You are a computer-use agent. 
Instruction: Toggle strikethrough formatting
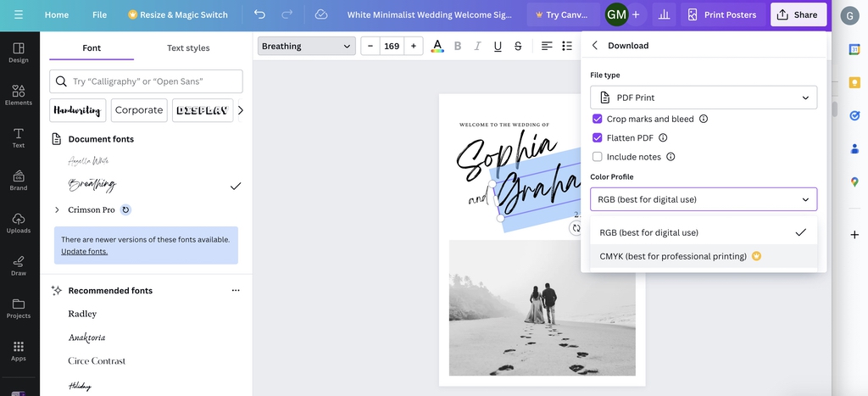point(518,46)
